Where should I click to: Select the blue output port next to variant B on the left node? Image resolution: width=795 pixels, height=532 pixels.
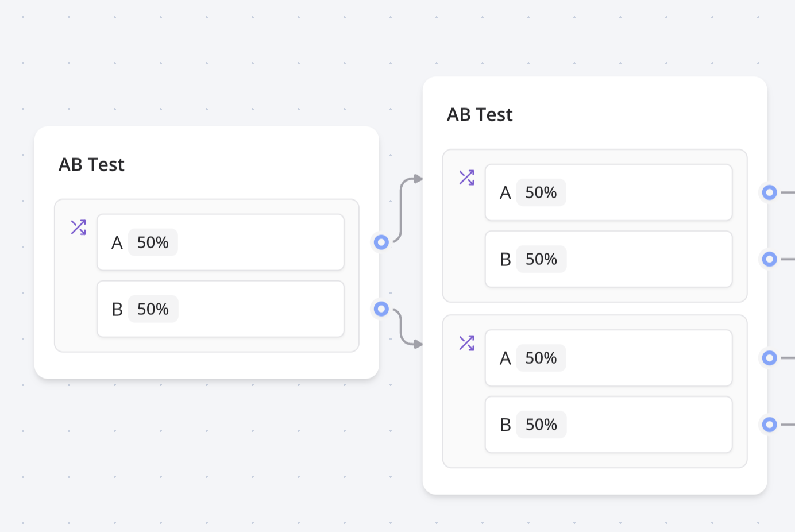click(x=381, y=309)
